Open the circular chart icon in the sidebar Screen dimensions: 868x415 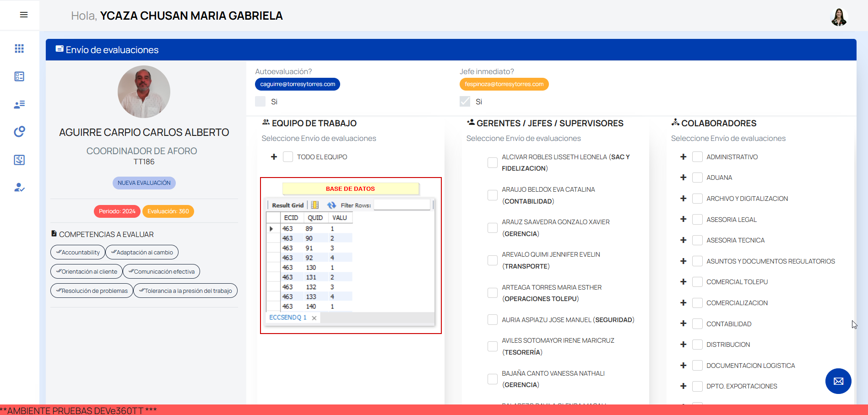pos(19,131)
